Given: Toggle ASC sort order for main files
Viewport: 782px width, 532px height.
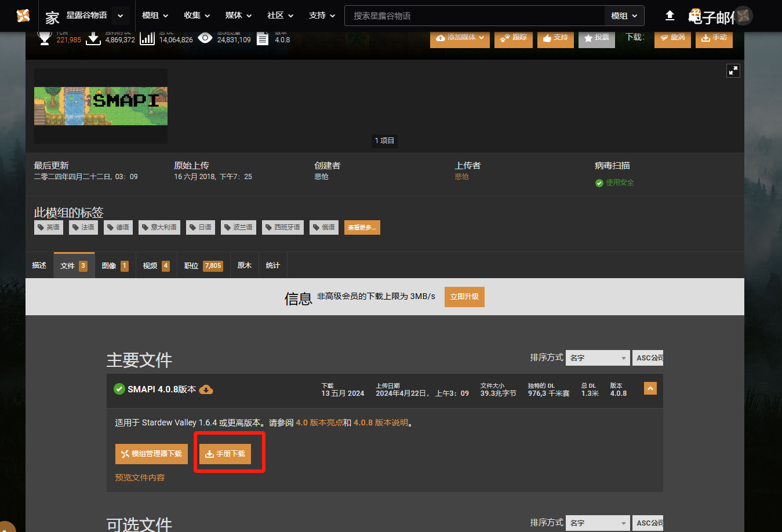Looking at the screenshot, I should coord(648,358).
